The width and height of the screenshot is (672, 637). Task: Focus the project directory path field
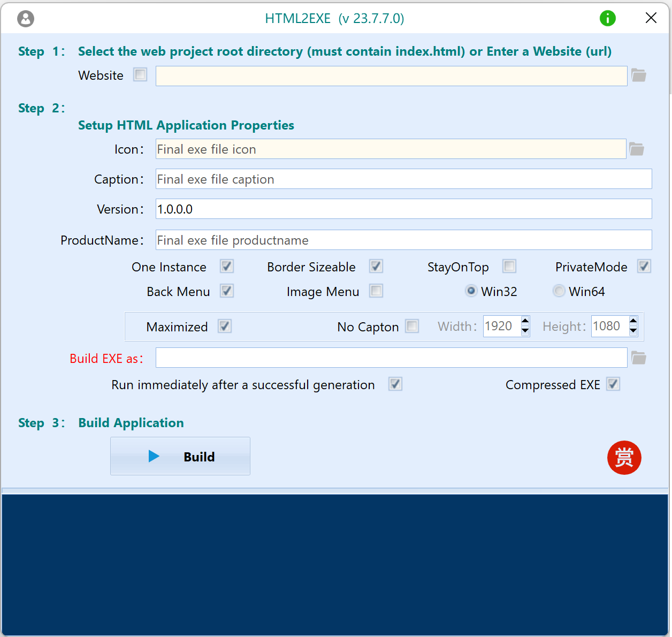tap(392, 76)
